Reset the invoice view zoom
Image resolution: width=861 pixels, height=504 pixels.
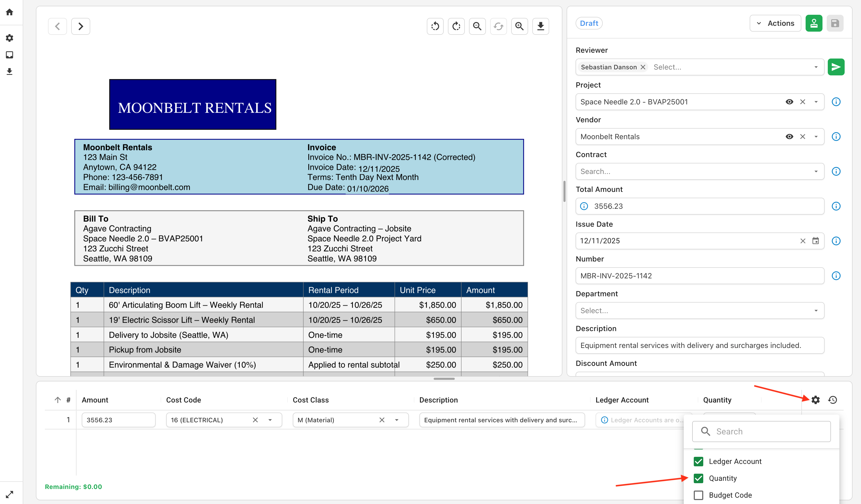[499, 26]
